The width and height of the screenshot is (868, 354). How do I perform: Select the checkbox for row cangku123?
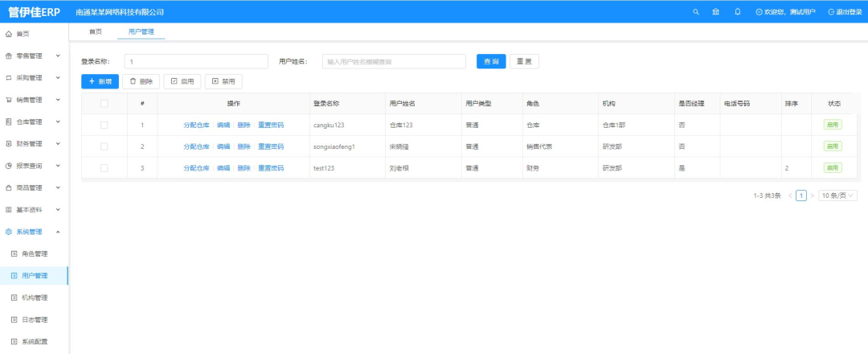[104, 125]
